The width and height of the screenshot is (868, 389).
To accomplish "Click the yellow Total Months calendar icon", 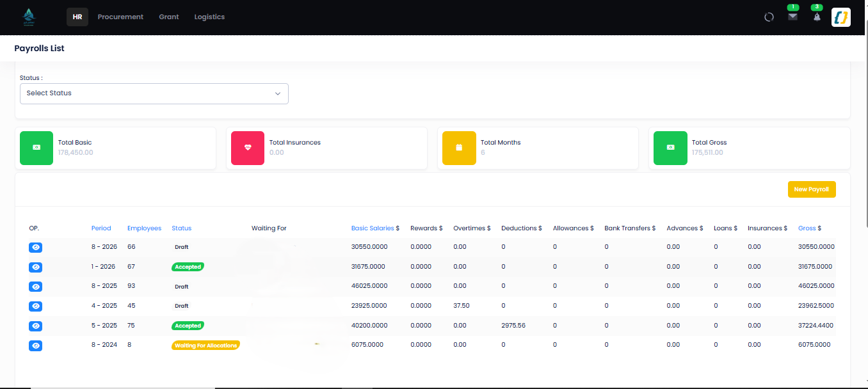I will point(459,148).
